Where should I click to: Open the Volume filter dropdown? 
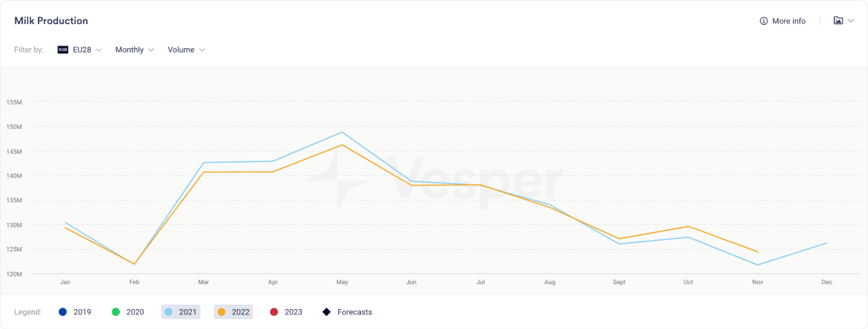point(187,50)
